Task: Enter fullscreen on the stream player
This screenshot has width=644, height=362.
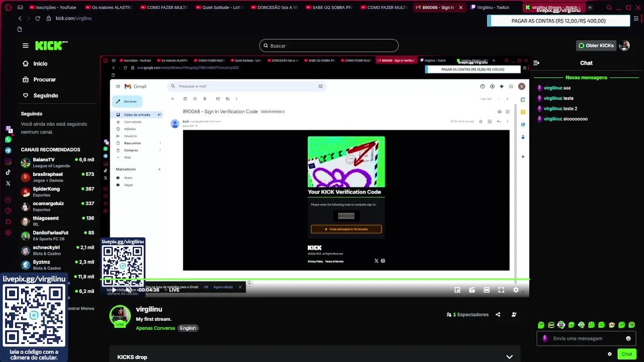Action: tap(501, 290)
